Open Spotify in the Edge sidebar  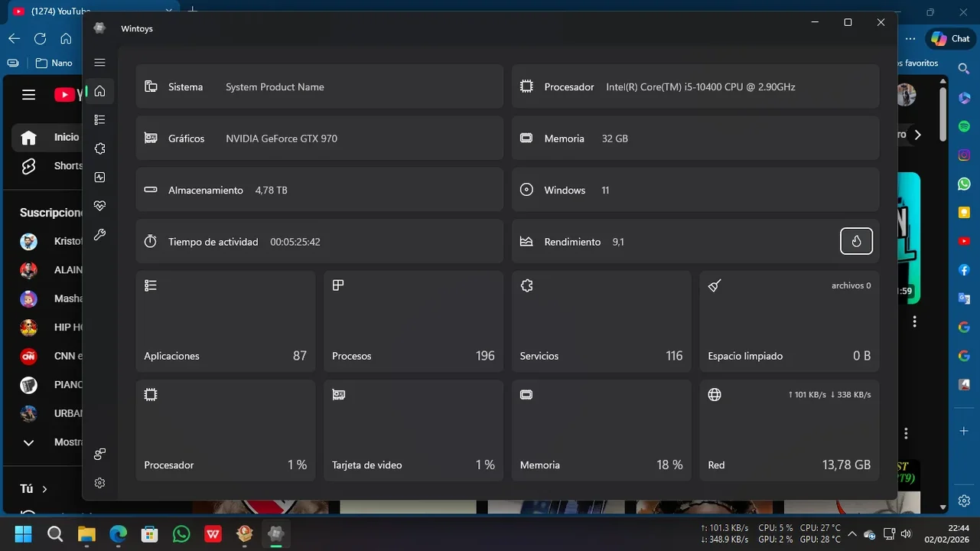tap(964, 126)
